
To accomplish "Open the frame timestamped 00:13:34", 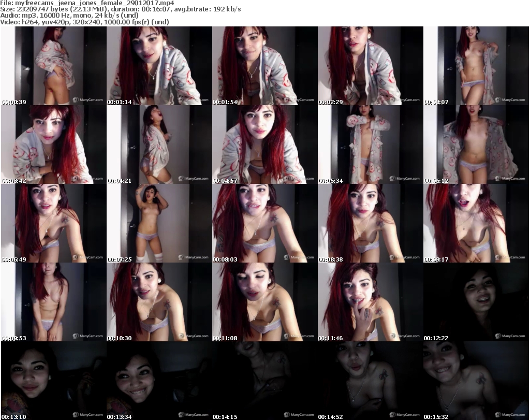I will (158, 381).
